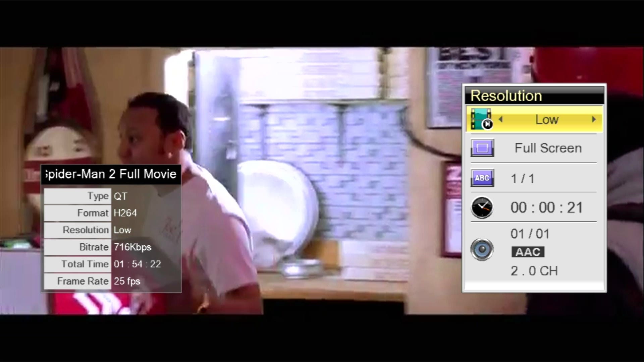Click the Spider-Man 2 Full Movie title
Viewport: 644px width, 362px height.
pyautogui.click(x=111, y=174)
